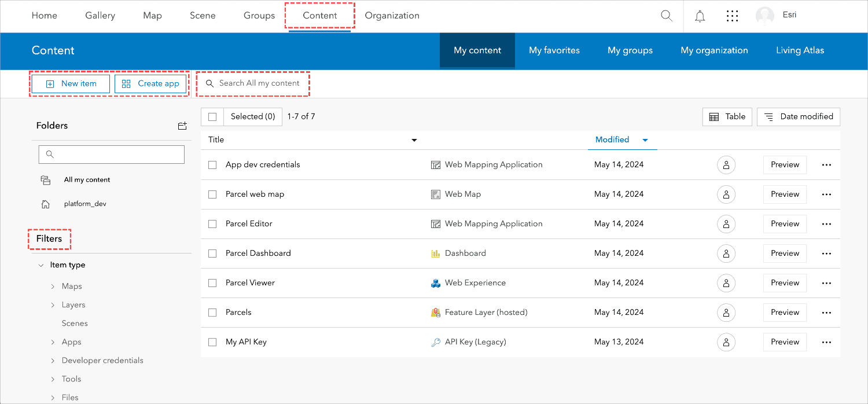868x404 pixels.
Task: Click the New item button
Action: (x=70, y=83)
